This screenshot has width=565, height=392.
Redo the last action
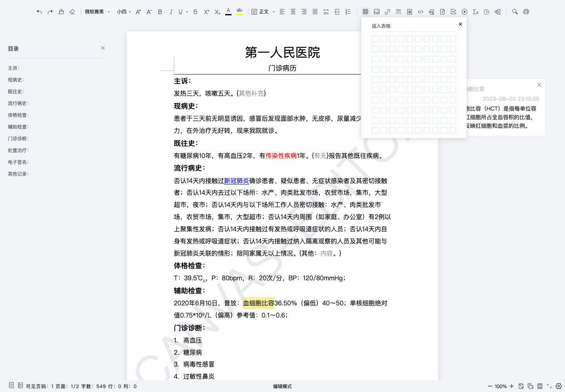50,12
